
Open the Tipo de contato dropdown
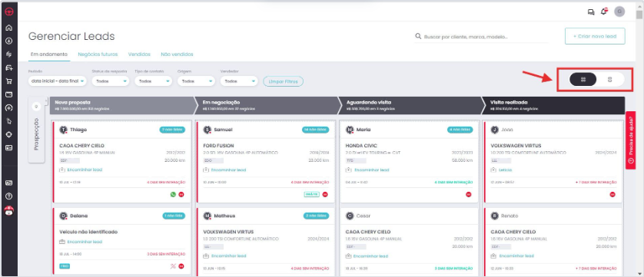pyautogui.click(x=153, y=81)
